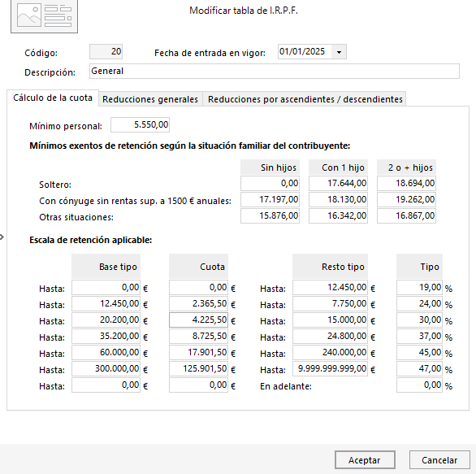Click the Código field with value 20

tap(106, 52)
